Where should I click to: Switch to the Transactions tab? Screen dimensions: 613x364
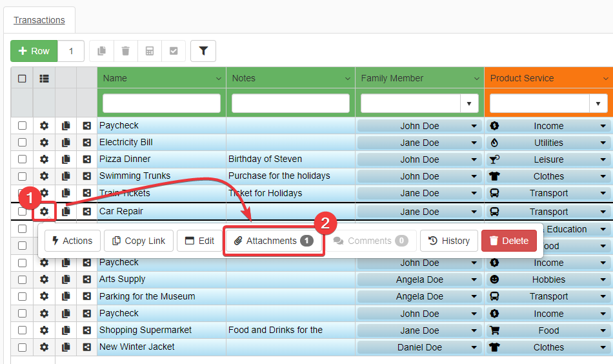(39, 20)
